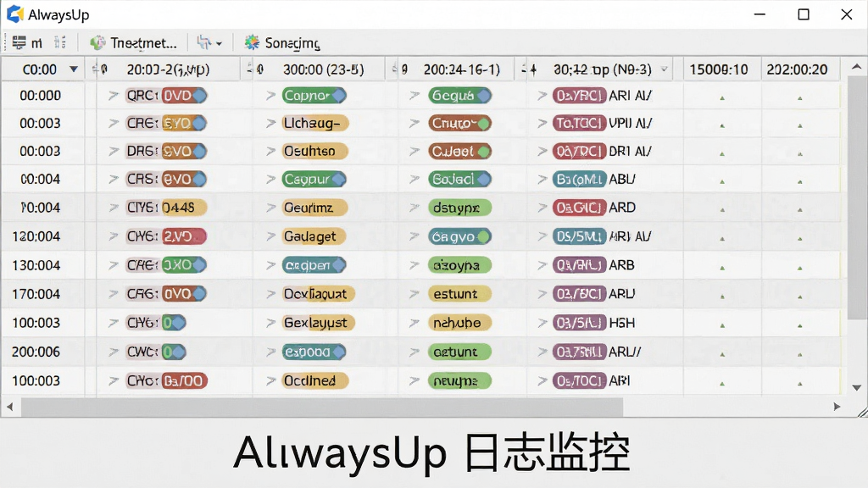Select the Ocdined tag
The height and width of the screenshot is (488, 868).
(x=315, y=380)
